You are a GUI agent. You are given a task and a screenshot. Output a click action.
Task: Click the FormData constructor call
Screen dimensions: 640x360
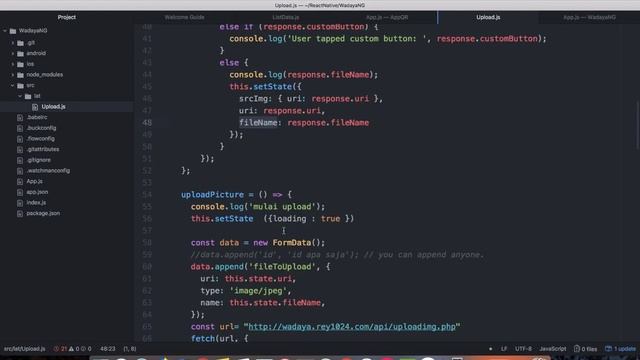[298, 243]
